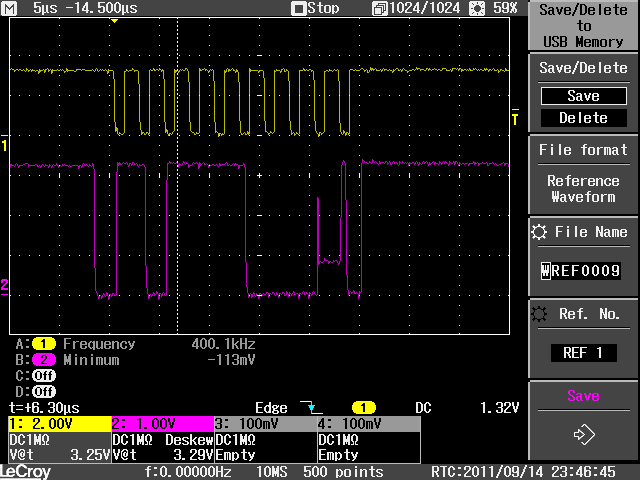This screenshot has height=480, width=640.
Task: Click the yellow channel 1 waveform trace
Action: click(259, 102)
